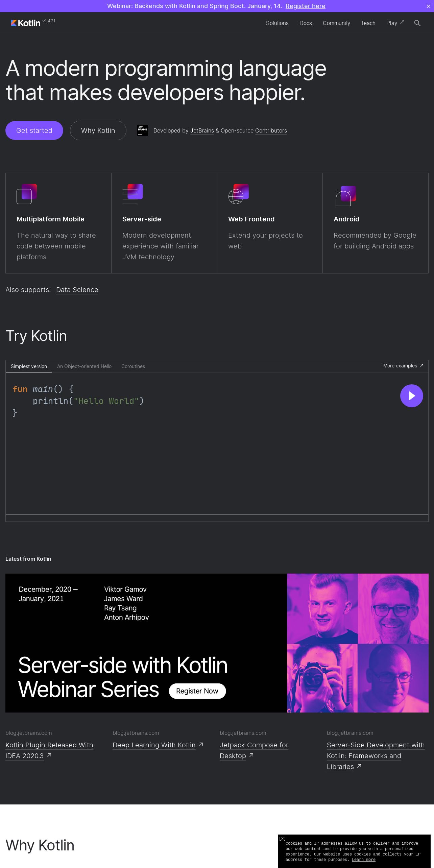Open the Contributors link
Image resolution: width=434 pixels, height=868 pixels.
click(x=271, y=130)
